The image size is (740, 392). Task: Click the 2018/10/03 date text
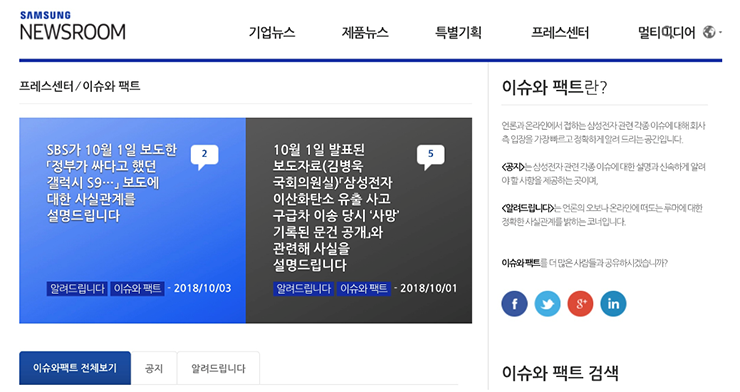point(202,288)
